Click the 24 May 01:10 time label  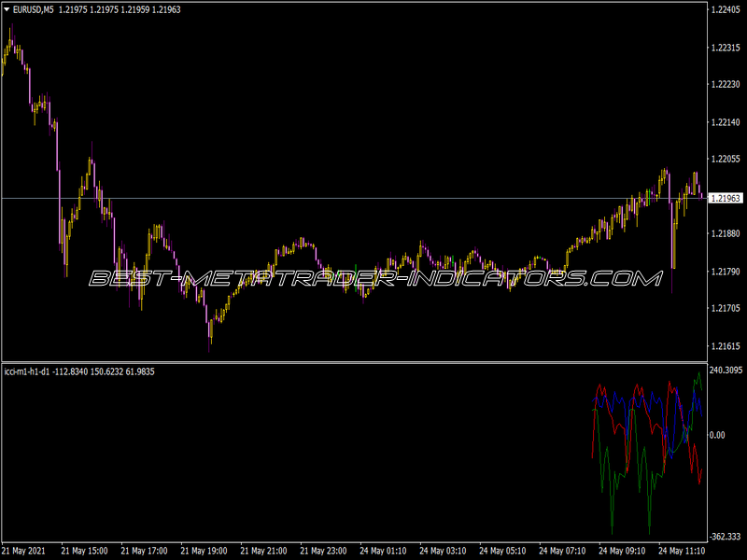(x=383, y=551)
